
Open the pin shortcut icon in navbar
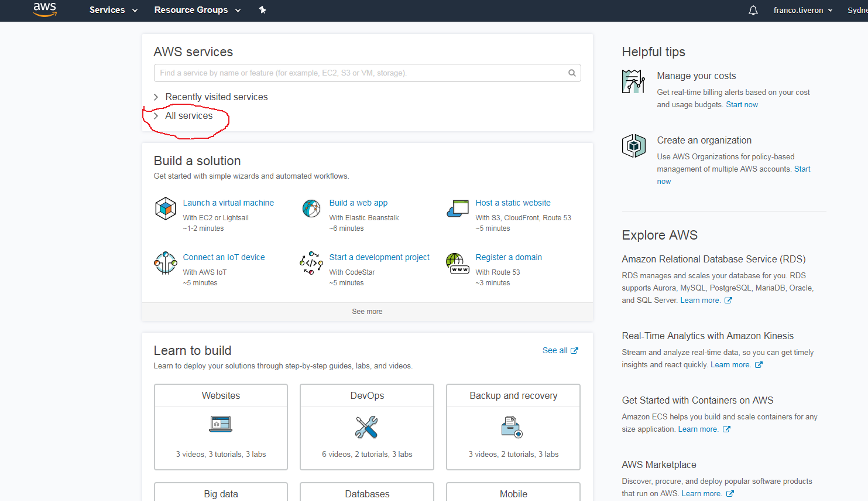(x=263, y=10)
